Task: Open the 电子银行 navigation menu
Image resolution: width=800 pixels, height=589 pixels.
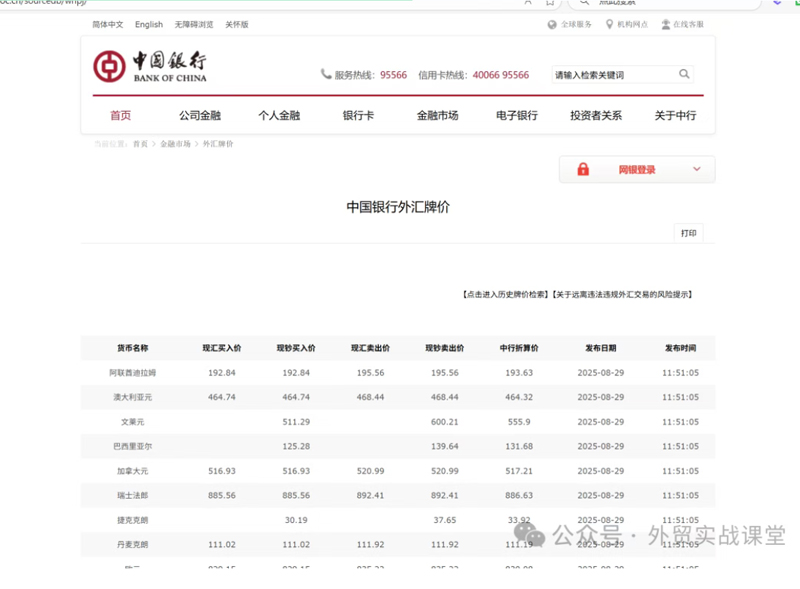Action: pyautogui.click(x=517, y=116)
